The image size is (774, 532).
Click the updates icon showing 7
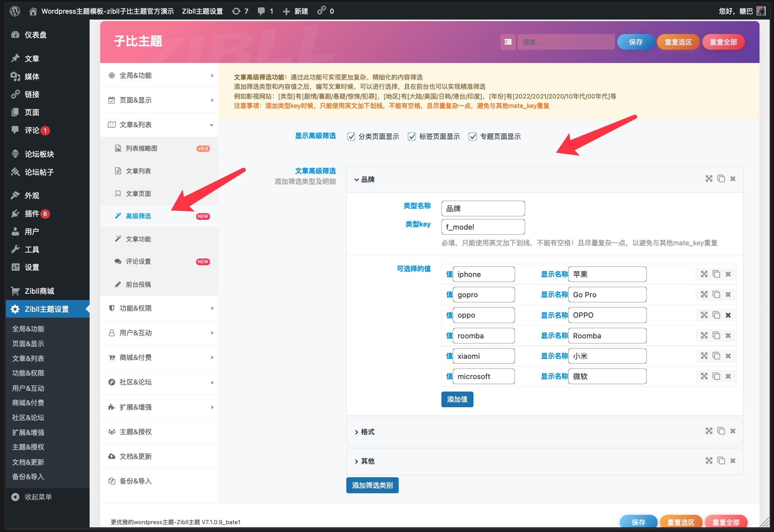click(235, 11)
